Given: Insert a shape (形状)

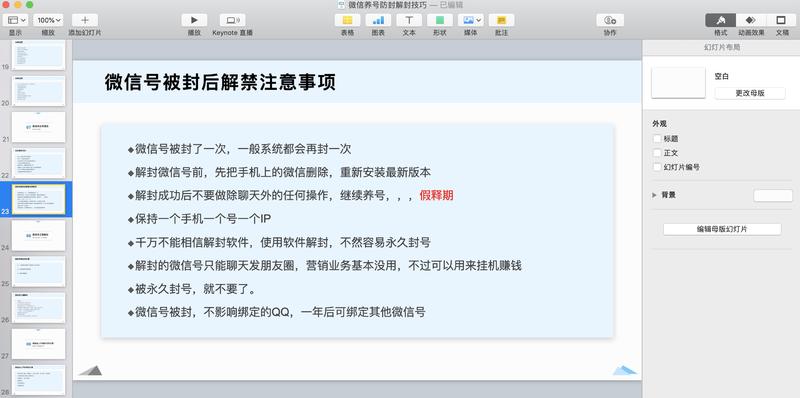Looking at the screenshot, I should click(x=440, y=20).
